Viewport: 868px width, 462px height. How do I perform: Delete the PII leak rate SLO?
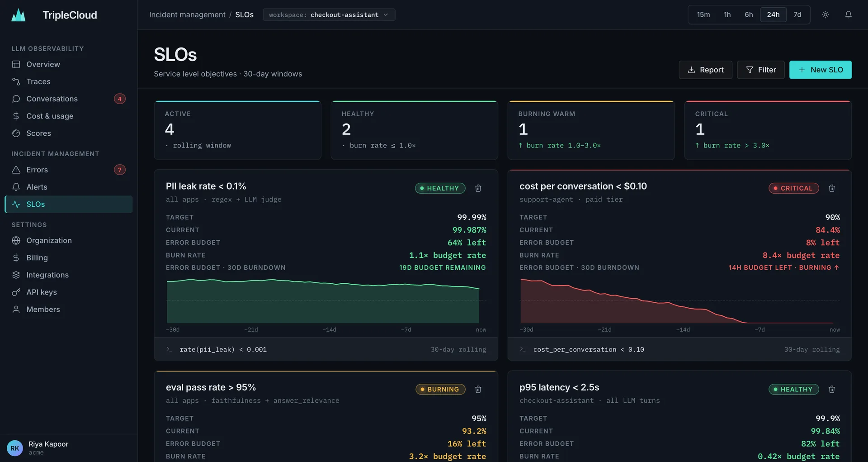[478, 188]
